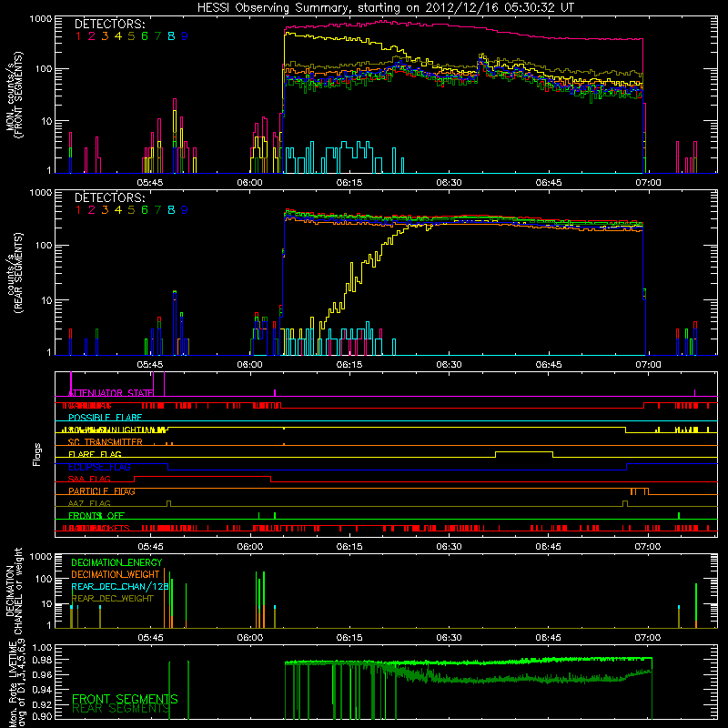Click 05:45 tick label under front segments plot
The width and height of the screenshot is (728, 728).
coord(150,183)
